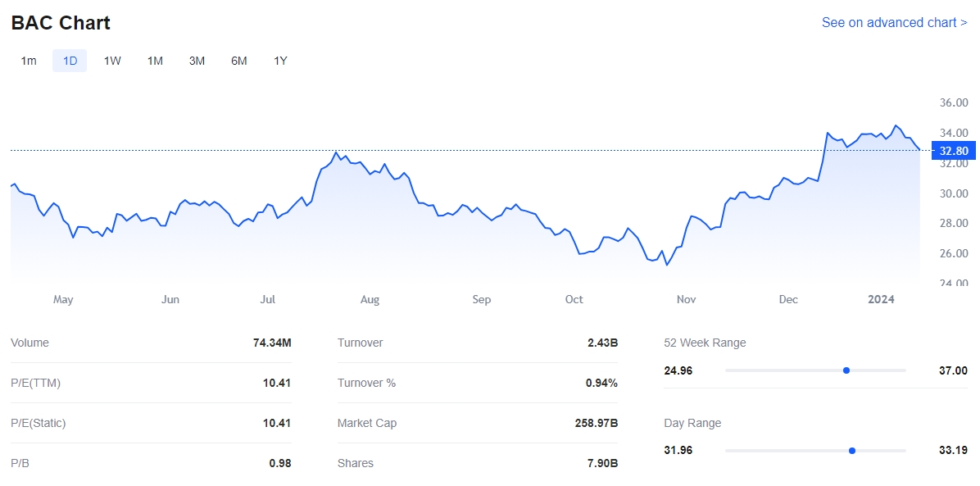
Task: Click the P/E(TTM) row label
Action: (35, 383)
